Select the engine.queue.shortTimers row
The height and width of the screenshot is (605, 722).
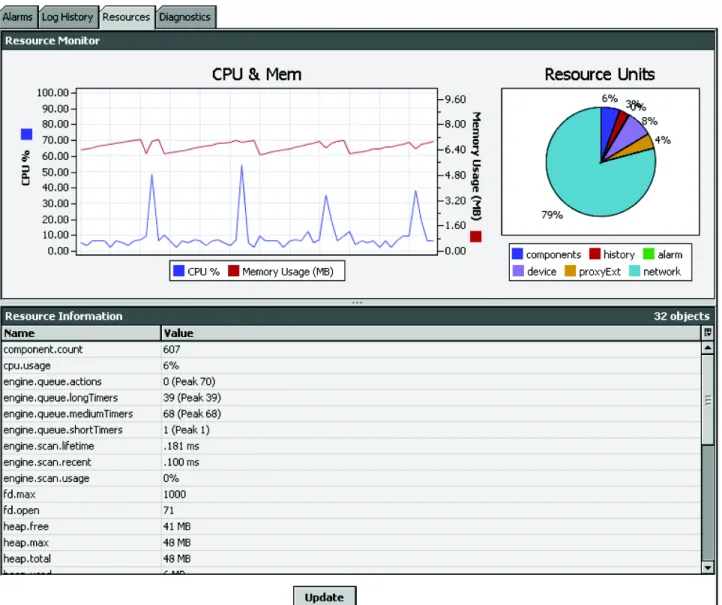tap(352, 430)
